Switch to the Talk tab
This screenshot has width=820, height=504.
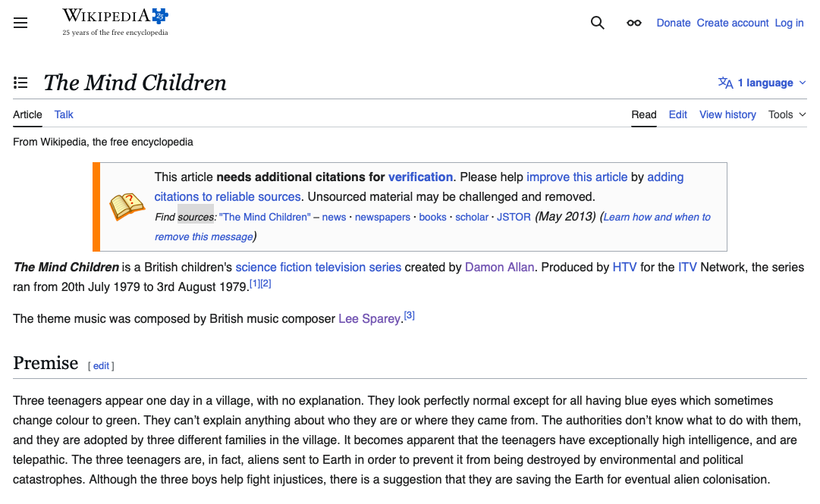click(64, 114)
